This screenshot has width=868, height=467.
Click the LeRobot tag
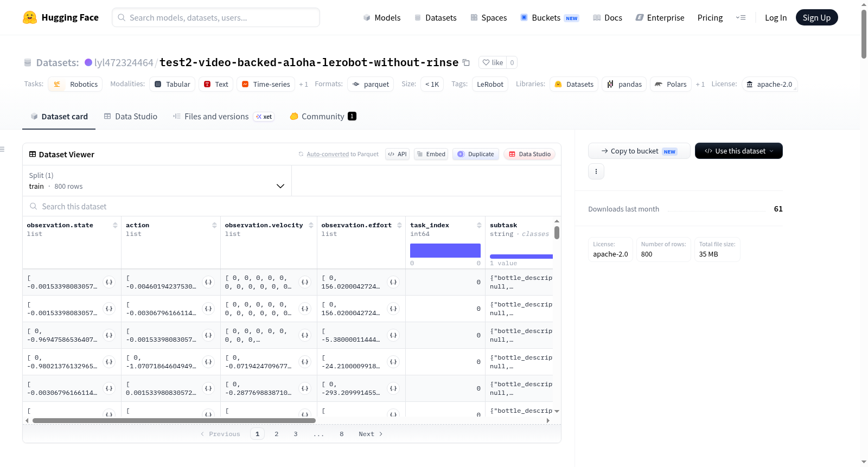point(490,84)
